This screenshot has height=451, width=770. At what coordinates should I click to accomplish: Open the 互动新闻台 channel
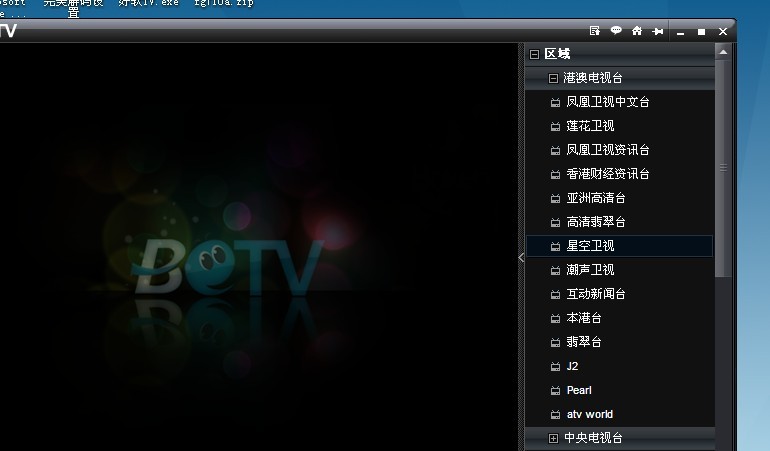point(596,294)
